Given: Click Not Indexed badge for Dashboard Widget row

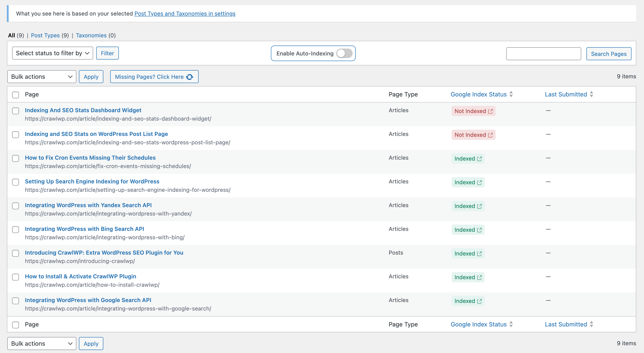Looking at the screenshot, I should (473, 111).
